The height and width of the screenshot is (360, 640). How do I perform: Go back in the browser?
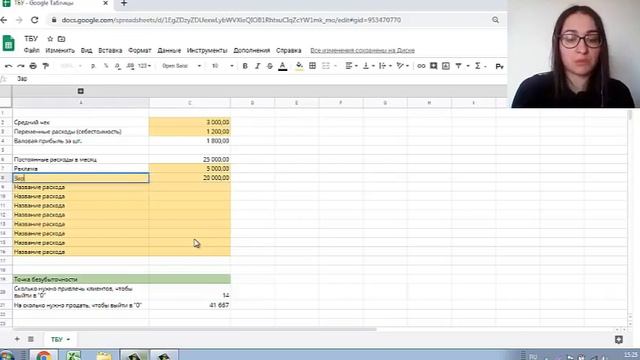pyautogui.click(x=4, y=20)
